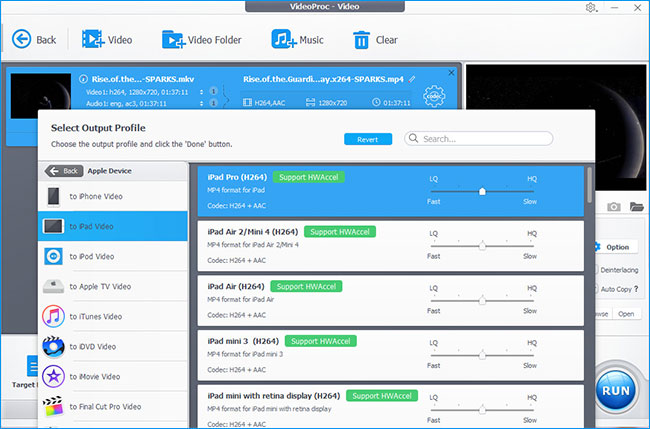Choose 'to iPod Video' category

(x=113, y=256)
